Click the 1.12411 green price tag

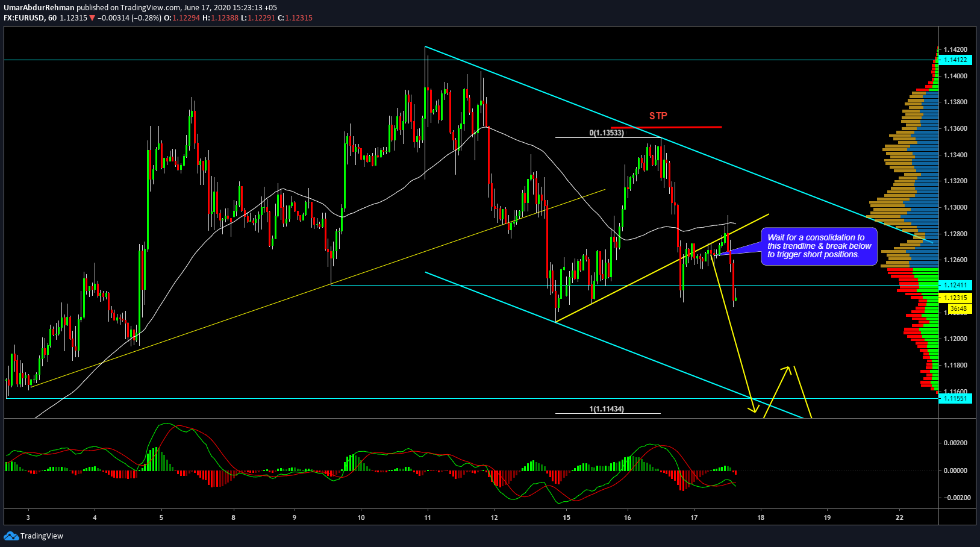click(955, 285)
